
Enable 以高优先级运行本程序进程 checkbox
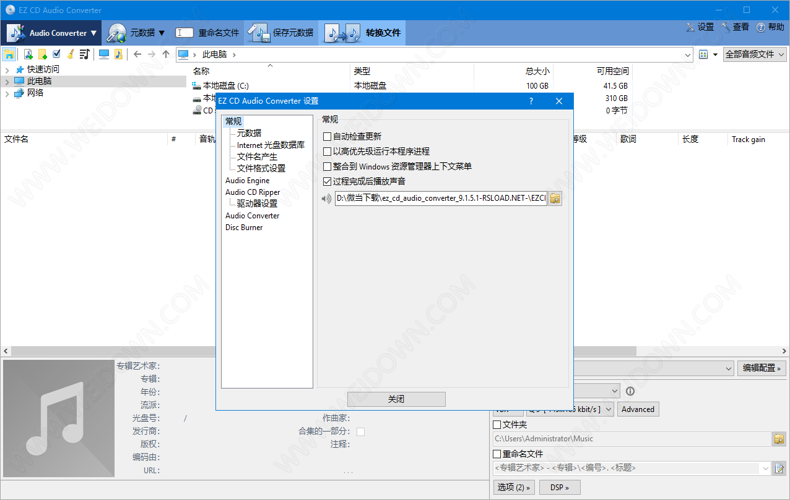point(327,151)
